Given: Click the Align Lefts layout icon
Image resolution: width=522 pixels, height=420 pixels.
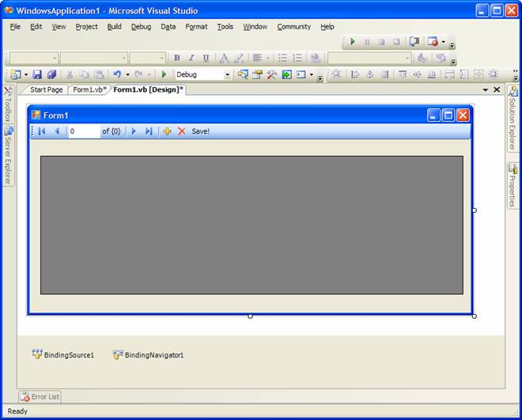Looking at the screenshot, I should coord(355,74).
